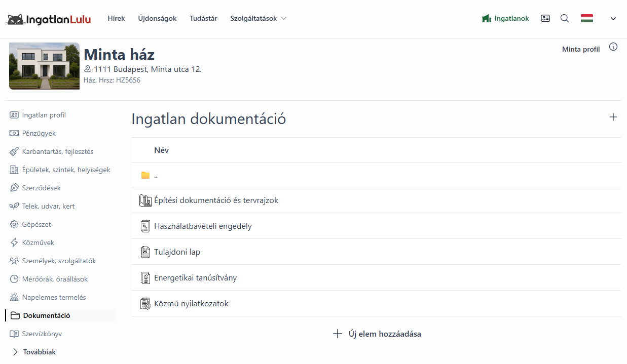Expand the language chevron dropdown

(x=613, y=19)
